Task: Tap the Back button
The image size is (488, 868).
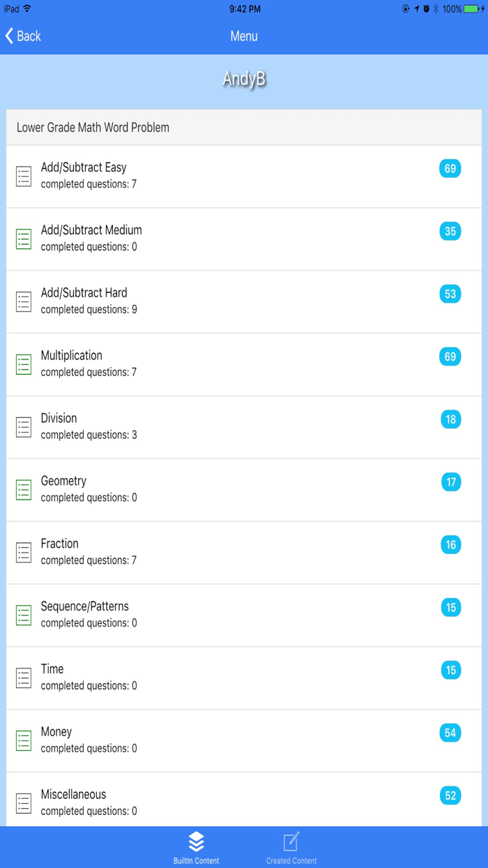Action: coord(22,36)
